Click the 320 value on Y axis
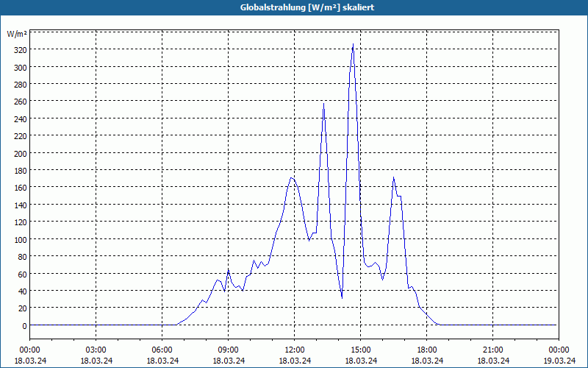The width and height of the screenshot is (588, 368). click(20, 50)
